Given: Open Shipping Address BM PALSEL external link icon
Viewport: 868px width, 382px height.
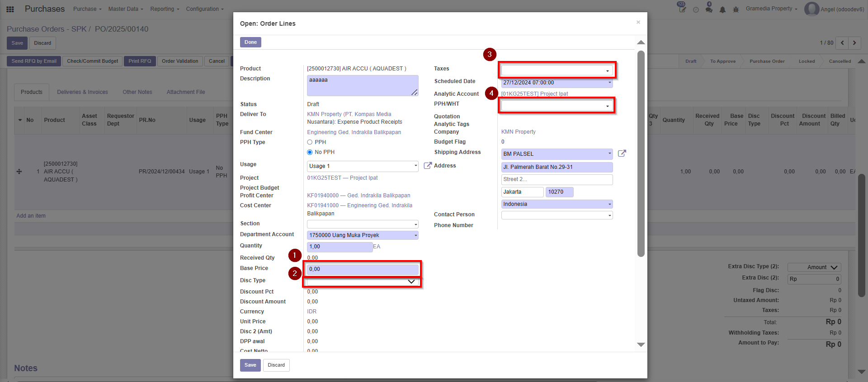Looking at the screenshot, I should coord(622,154).
